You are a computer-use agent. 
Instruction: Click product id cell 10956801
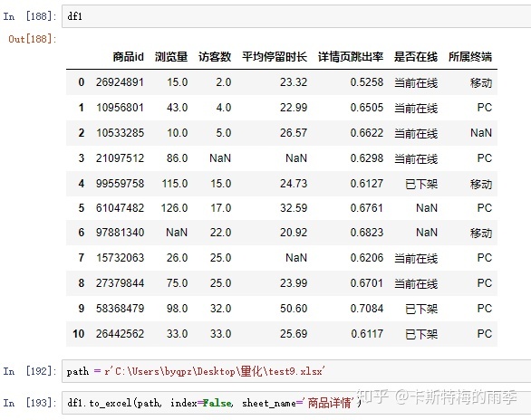(x=120, y=108)
